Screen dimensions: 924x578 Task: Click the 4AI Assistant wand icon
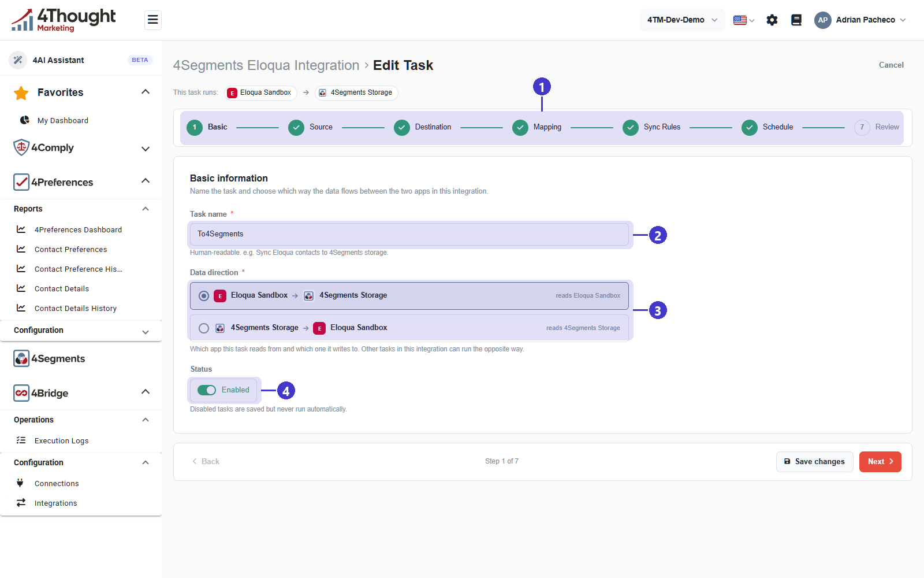pos(18,60)
